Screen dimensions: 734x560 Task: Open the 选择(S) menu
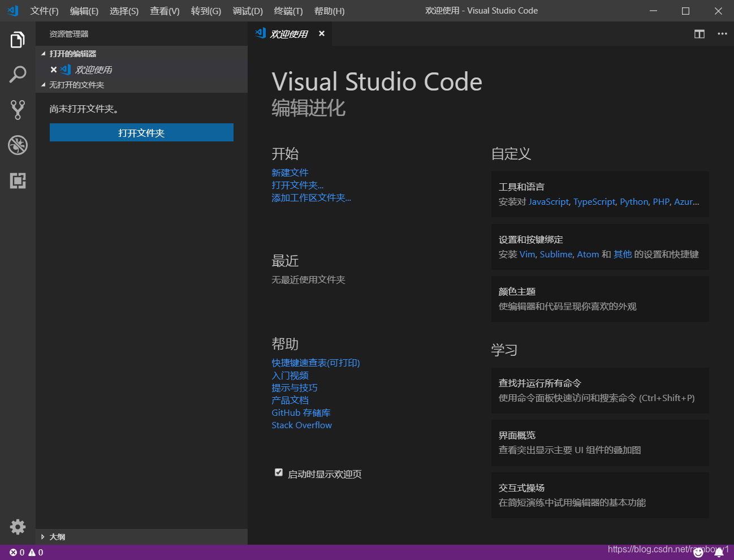click(x=124, y=11)
